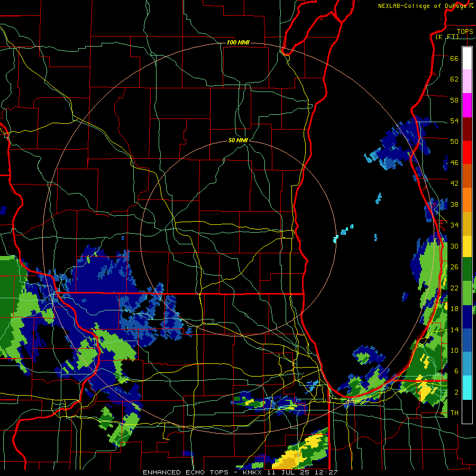The image size is (476, 476).
Task: Select the '46' legend value
Action: [x=454, y=163]
